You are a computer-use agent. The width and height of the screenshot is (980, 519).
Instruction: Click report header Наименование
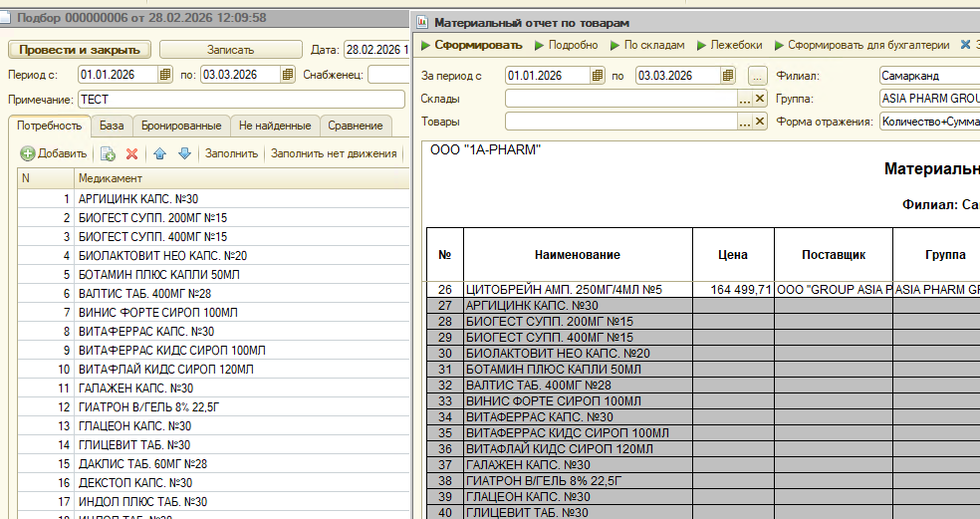tap(578, 254)
